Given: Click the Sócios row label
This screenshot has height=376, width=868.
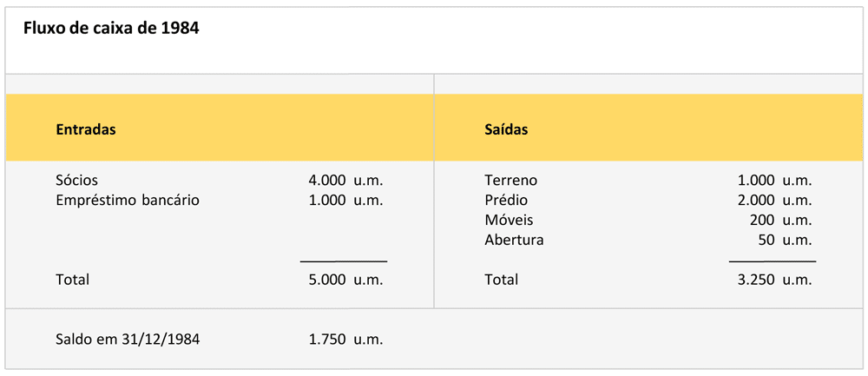Looking at the screenshot, I should point(77,181).
